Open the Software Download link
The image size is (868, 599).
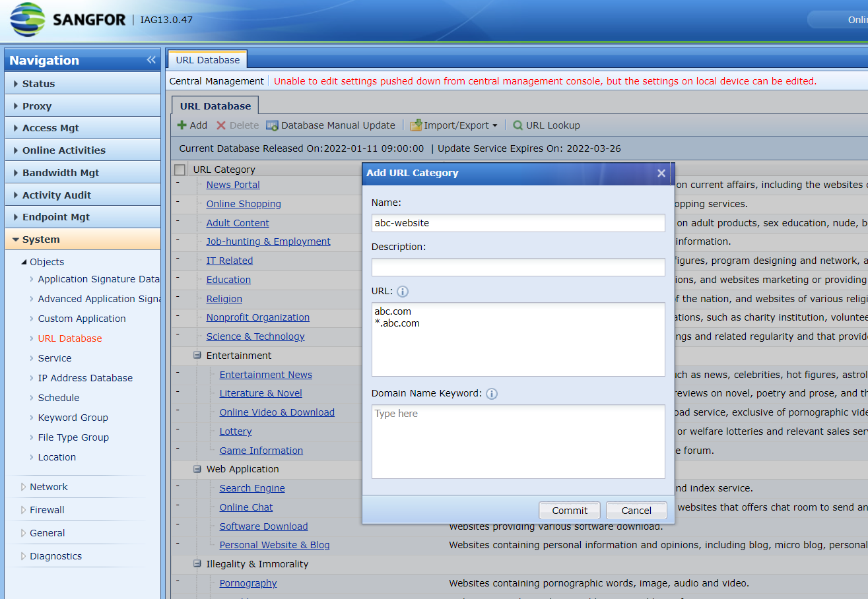point(263,526)
